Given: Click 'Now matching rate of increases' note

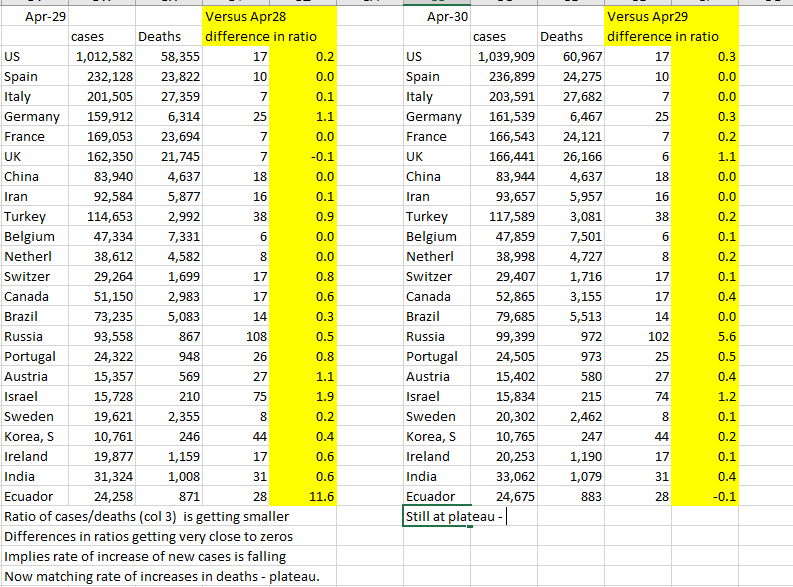Looking at the screenshot, I should tap(162, 576).
